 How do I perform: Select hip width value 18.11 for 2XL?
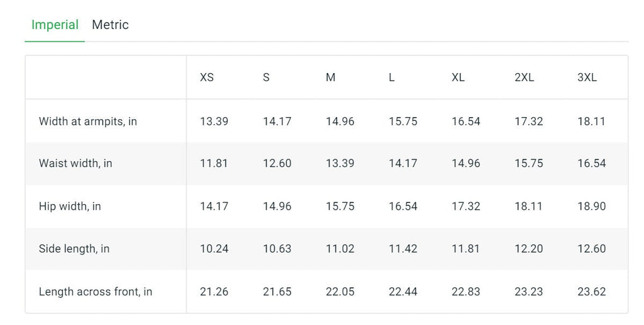(x=528, y=206)
